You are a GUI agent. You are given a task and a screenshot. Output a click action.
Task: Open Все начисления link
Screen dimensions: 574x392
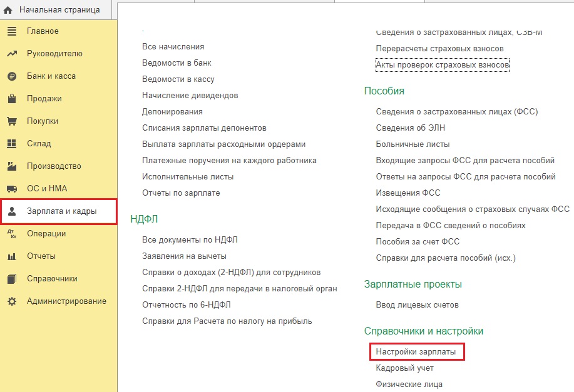(173, 47)
